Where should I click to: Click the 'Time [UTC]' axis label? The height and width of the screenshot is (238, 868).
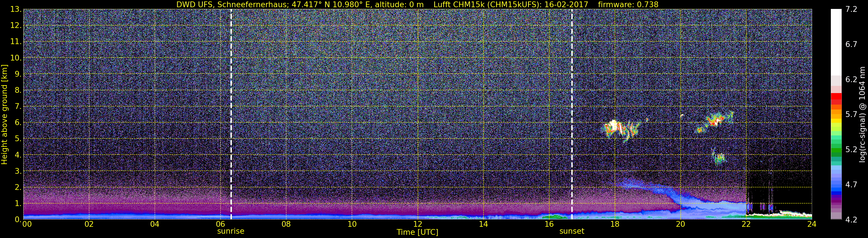(417, 232)
